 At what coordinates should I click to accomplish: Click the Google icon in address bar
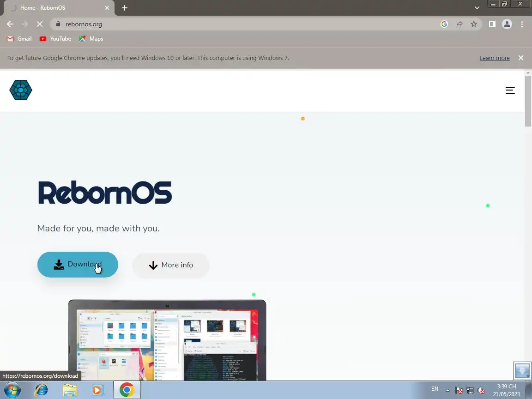(444, 24)
